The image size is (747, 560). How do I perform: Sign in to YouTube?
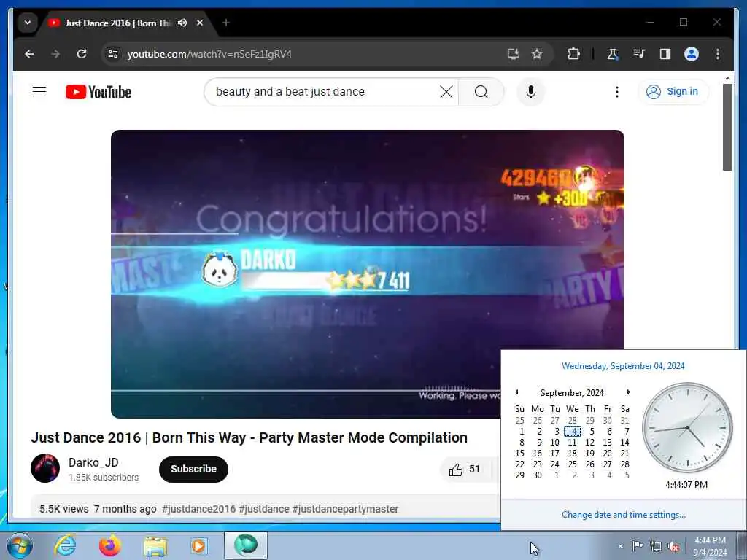point(673,91)
